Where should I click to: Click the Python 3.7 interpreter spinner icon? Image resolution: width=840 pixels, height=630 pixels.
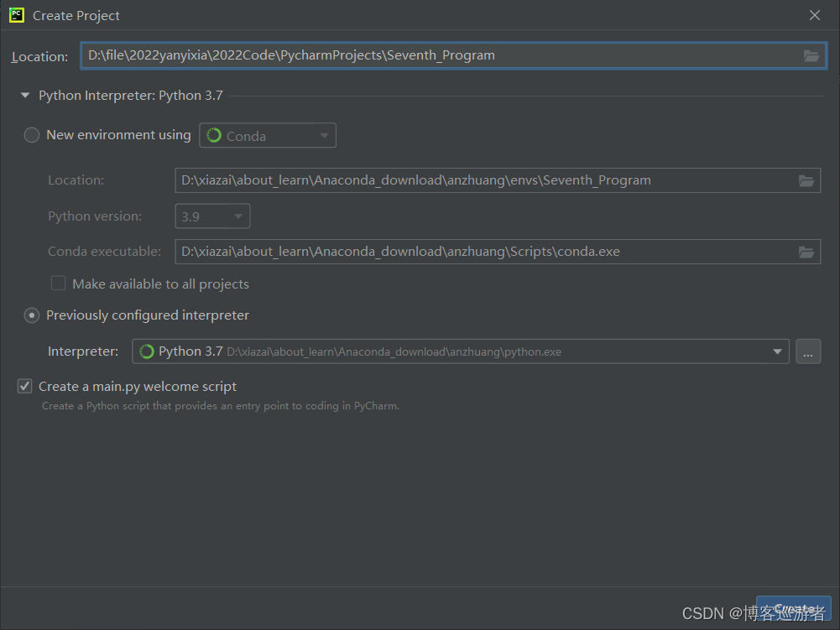pos(146,351)
